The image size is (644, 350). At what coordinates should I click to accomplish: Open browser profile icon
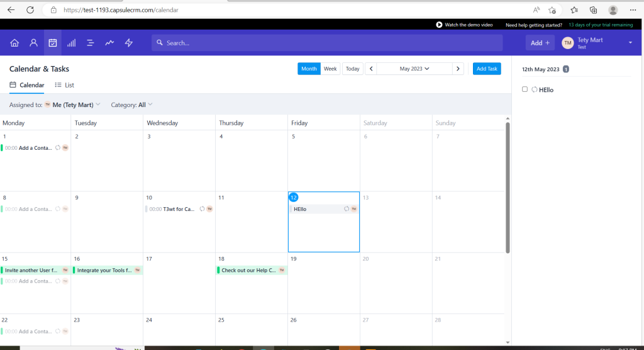[x=613, y=10]
